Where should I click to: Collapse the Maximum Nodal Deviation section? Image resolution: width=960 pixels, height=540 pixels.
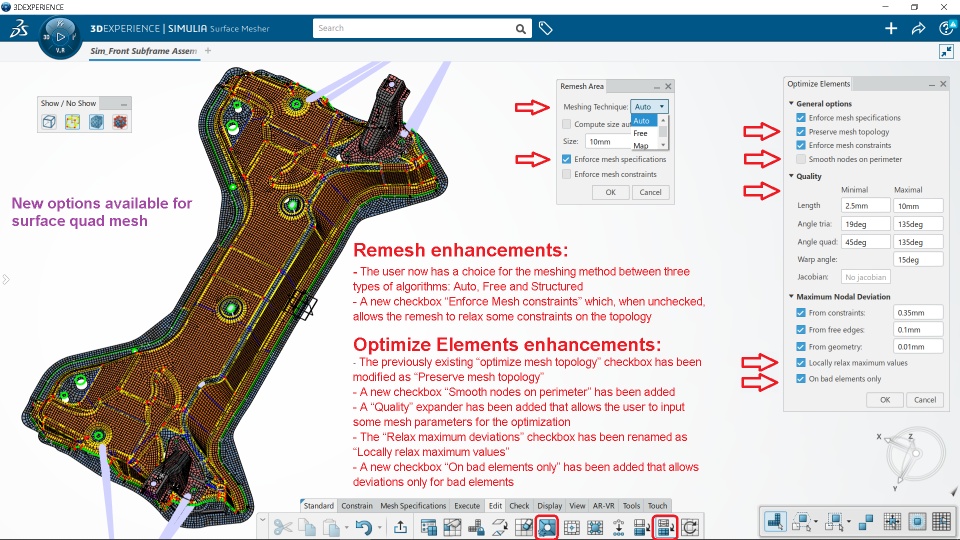pyautogui.click(x=791, y=296)
